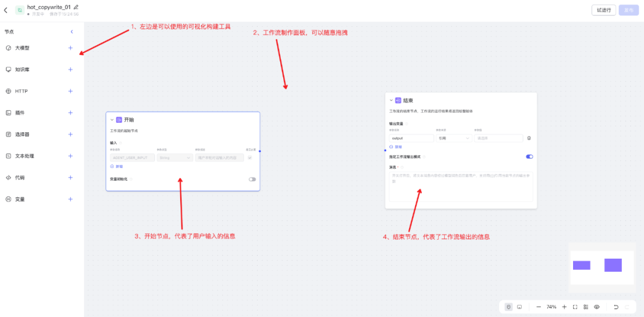The image size is (644, 317).
Task: Click 新增 in the 结束 node
Action: [396, 147]
